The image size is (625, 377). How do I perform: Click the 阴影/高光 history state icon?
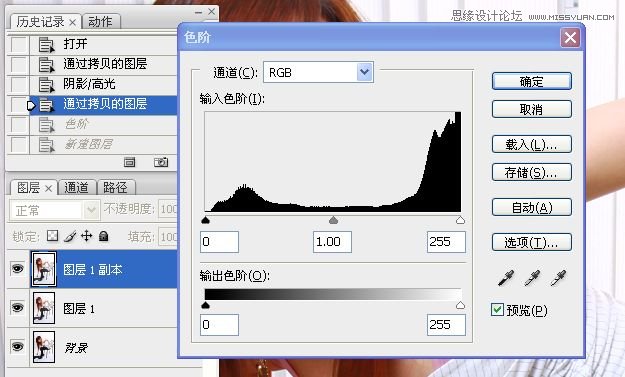point(46,84)
